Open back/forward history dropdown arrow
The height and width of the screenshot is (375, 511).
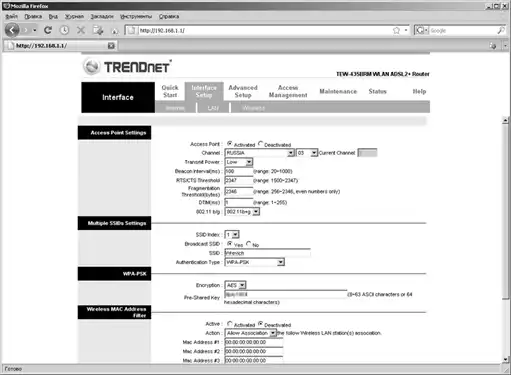35,30
